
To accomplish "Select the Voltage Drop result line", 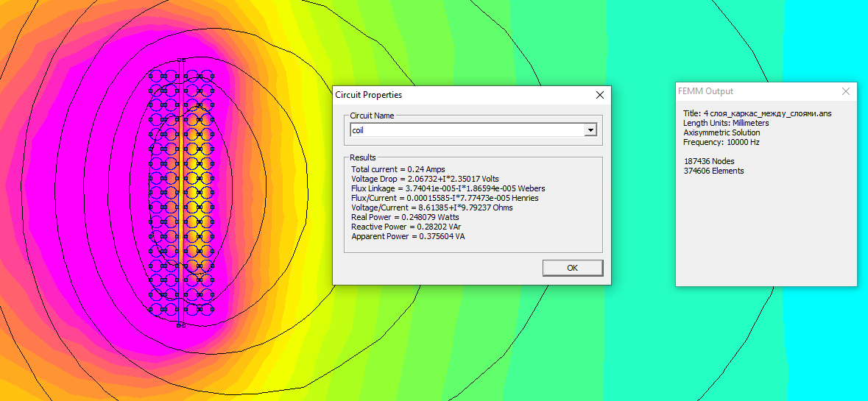I will click(426, 179).
